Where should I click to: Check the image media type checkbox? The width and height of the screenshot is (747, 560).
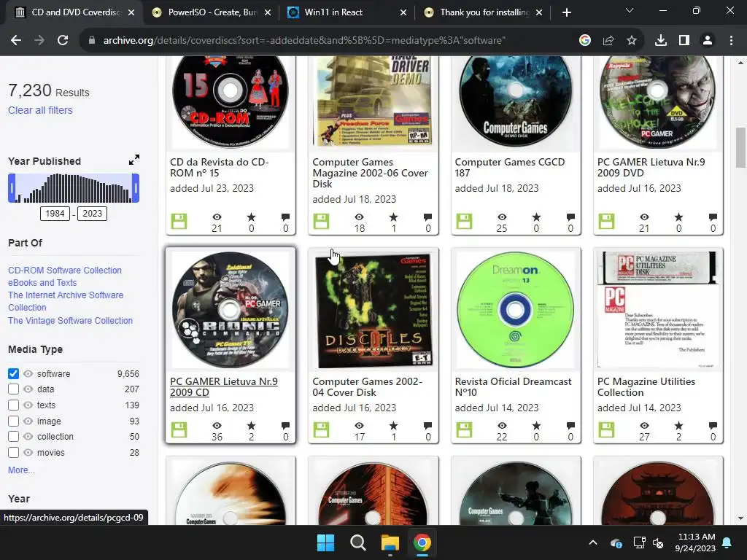pyautogui.click(x=13, y=421)
